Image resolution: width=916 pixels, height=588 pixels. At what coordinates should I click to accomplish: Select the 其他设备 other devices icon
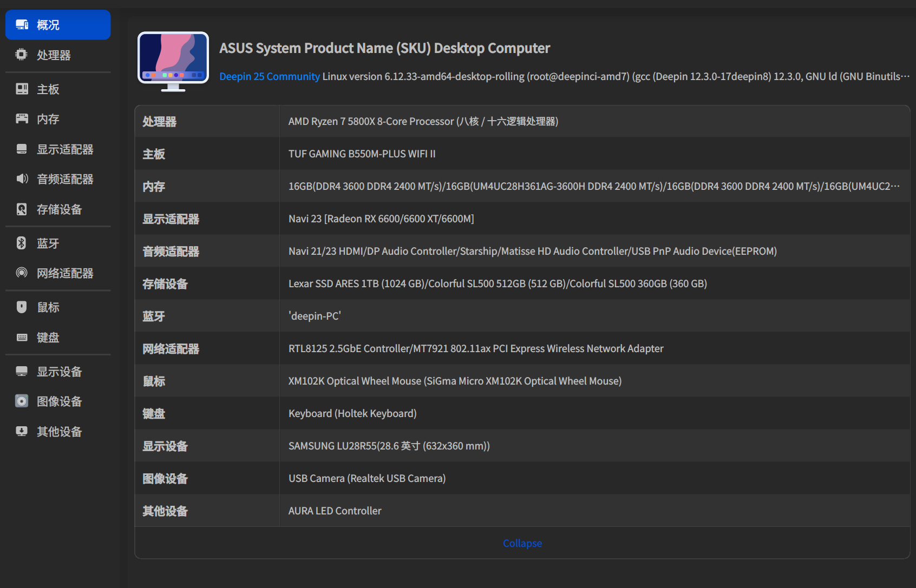[x=22, y=431]
